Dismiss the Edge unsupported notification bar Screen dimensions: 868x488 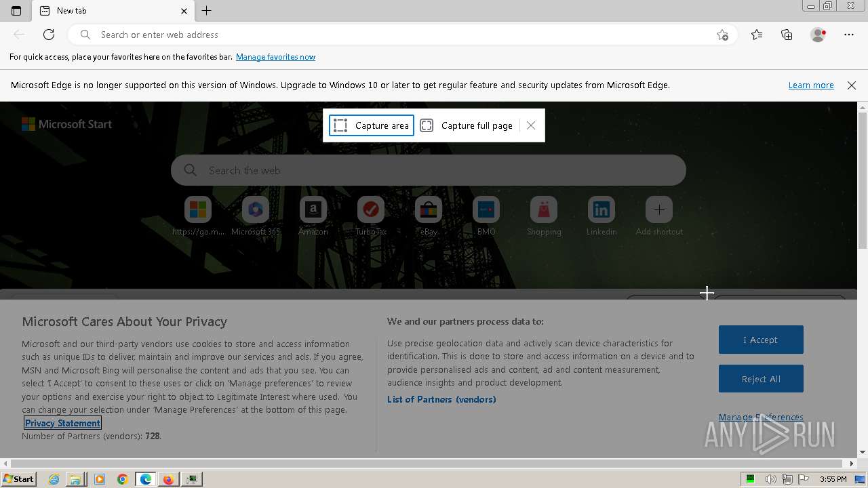(x=852, y=85)
